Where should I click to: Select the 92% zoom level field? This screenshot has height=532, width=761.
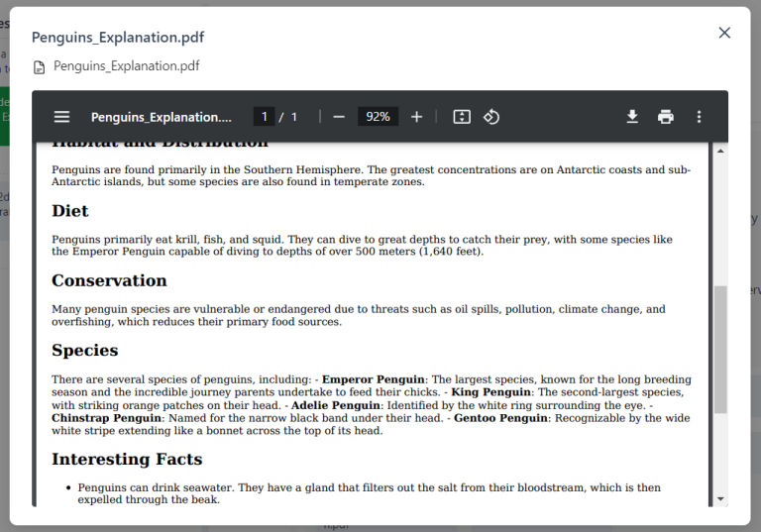point(378,117)
